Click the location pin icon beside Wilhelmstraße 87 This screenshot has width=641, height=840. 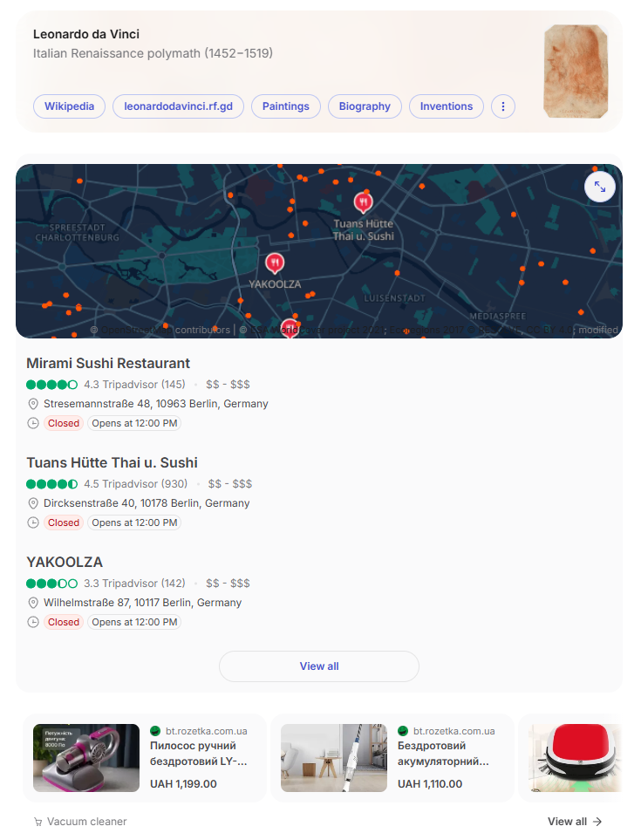click(33, 603)
